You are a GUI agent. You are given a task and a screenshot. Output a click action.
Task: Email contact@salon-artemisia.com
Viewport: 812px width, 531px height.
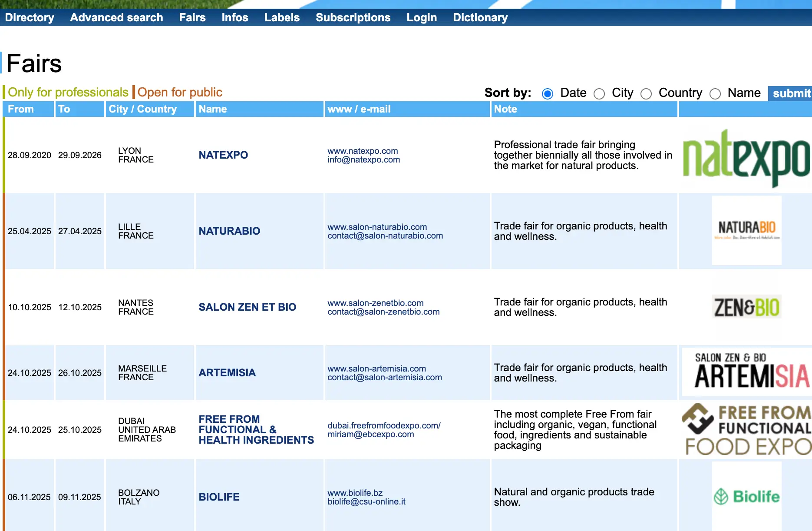[x=385, y=377]
